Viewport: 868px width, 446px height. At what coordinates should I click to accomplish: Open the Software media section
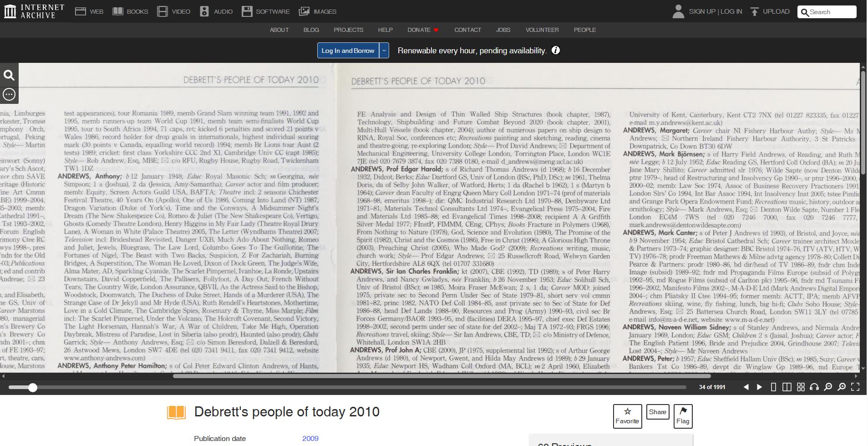[265, 11]
